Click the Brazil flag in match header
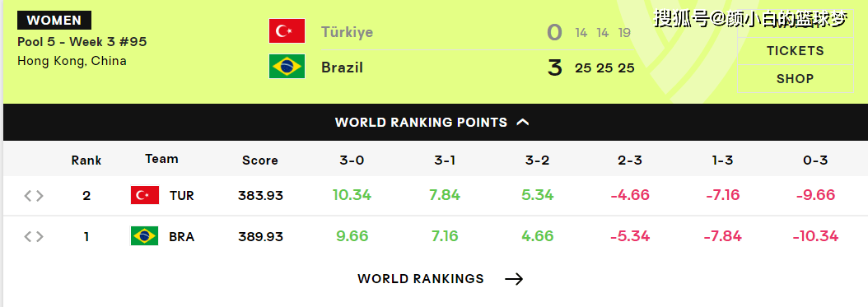 [287, 67]
